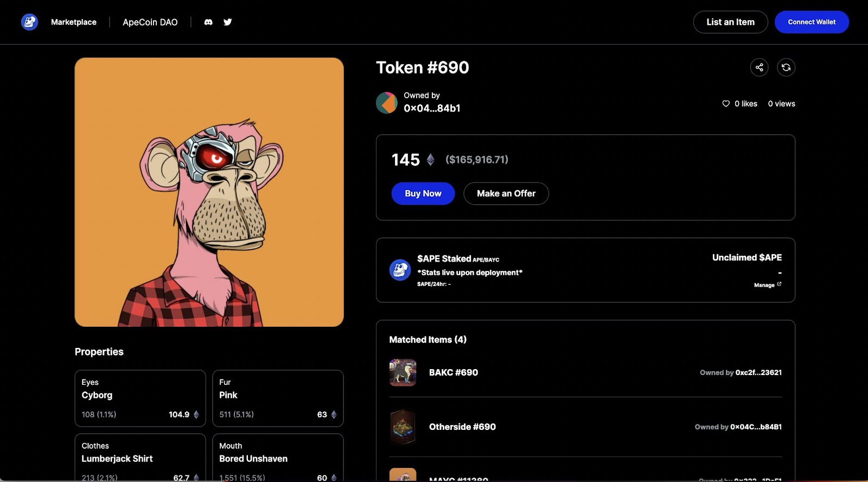868x482 pixels.
Task: Go to Marketplace menu item
Action: click(x=74, y=22)
